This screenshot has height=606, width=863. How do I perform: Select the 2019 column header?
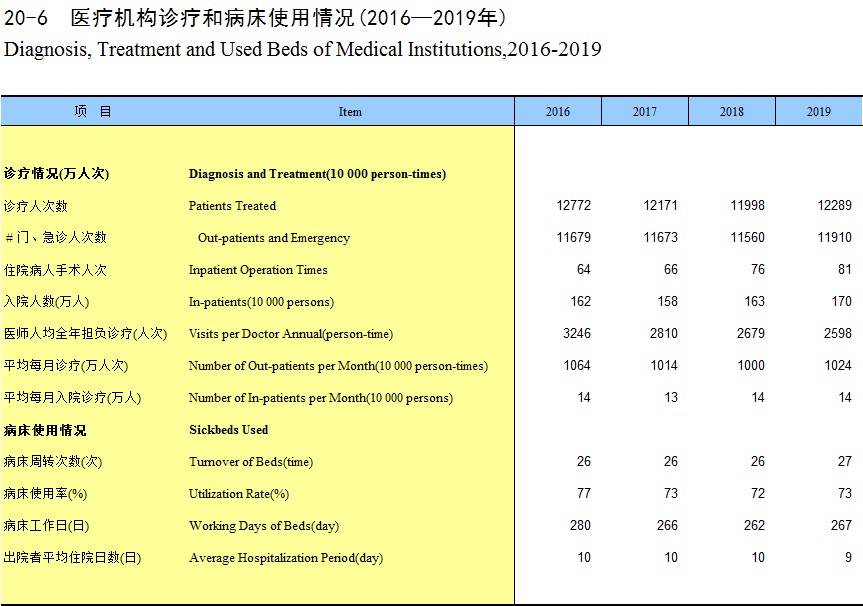click(819, 112)
